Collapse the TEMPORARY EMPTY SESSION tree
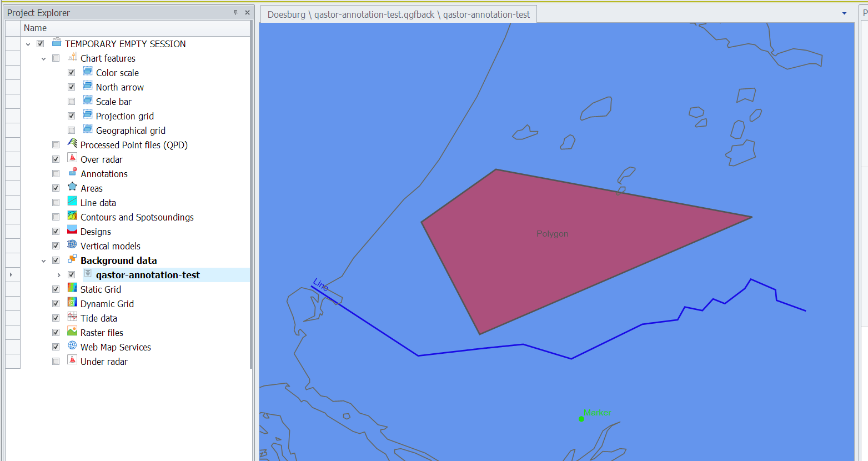868x461 pixels. coord(28,43)
